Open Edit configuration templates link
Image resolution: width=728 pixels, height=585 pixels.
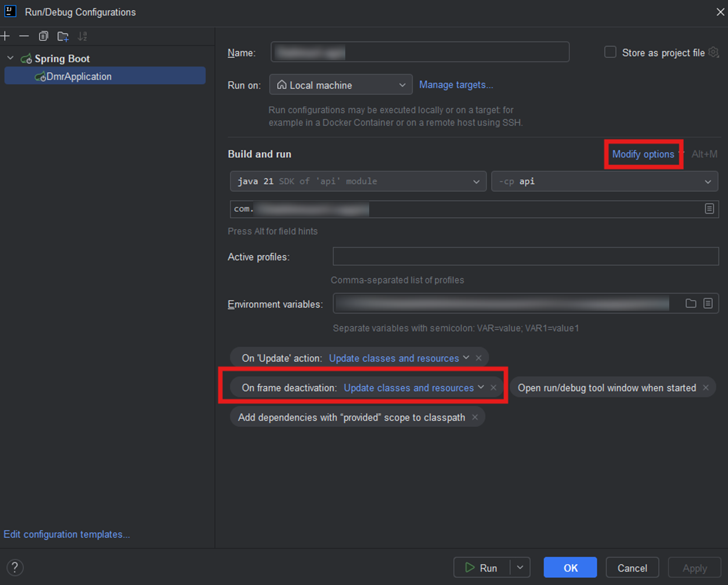click(x=67, y=534)
